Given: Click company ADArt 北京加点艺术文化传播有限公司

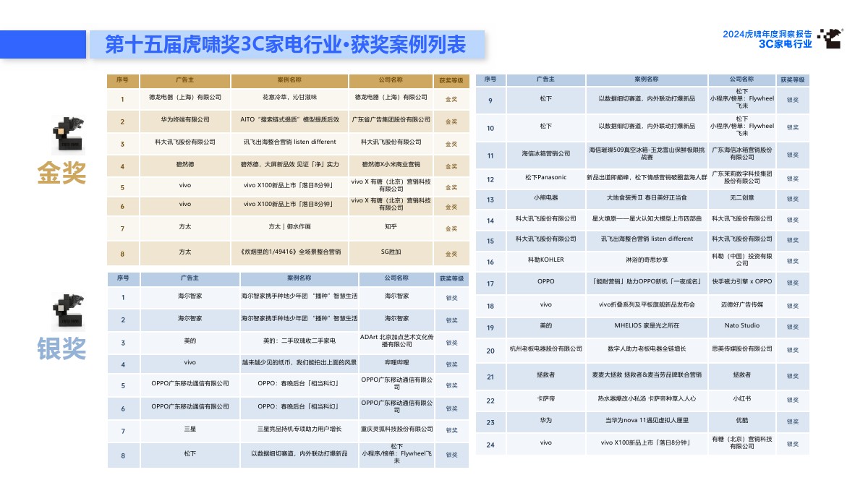Looking at the screenshot, I should pyautogui.click(x=396, y=341).
